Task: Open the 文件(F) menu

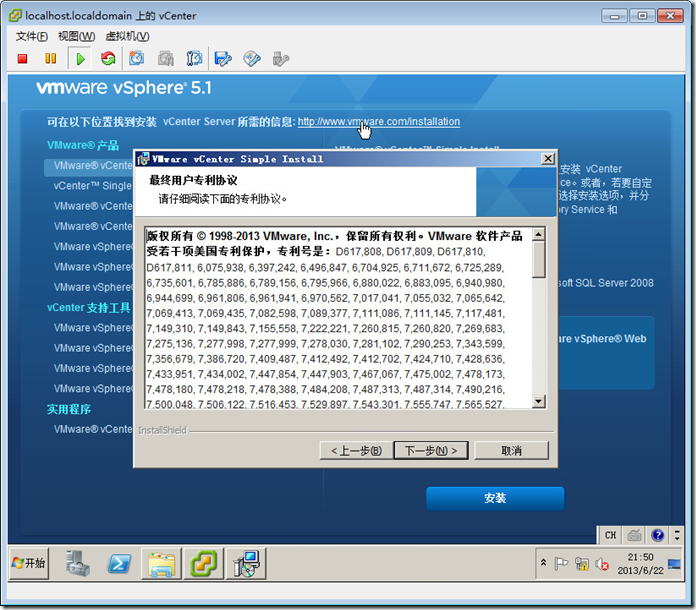Action: (x=32, y=36)
